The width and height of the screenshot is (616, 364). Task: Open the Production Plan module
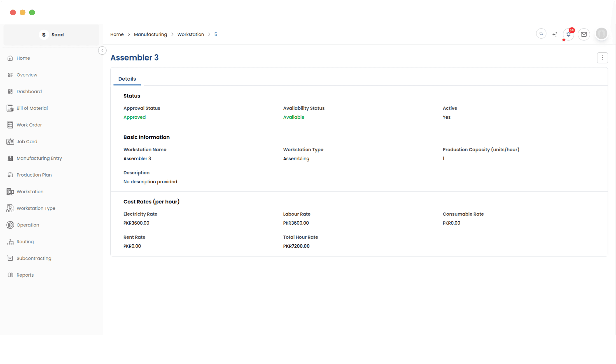tap(34, 175)
